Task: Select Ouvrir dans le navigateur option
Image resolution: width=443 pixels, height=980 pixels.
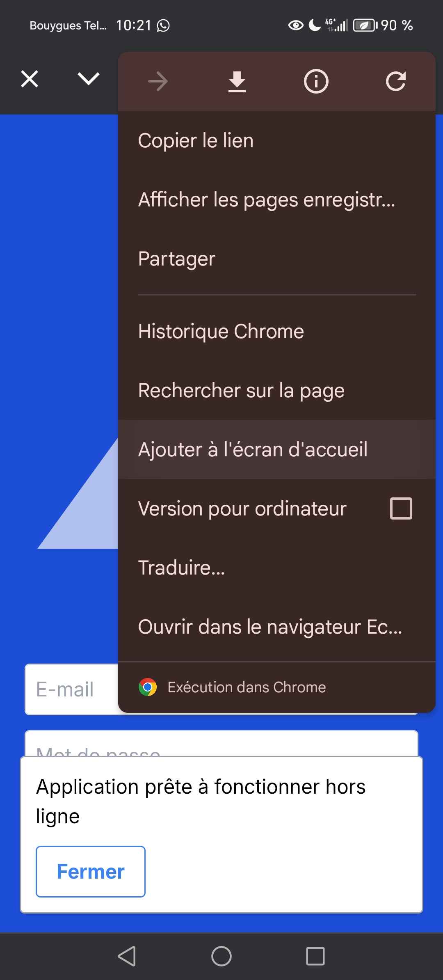Action: tap(277, 627)
